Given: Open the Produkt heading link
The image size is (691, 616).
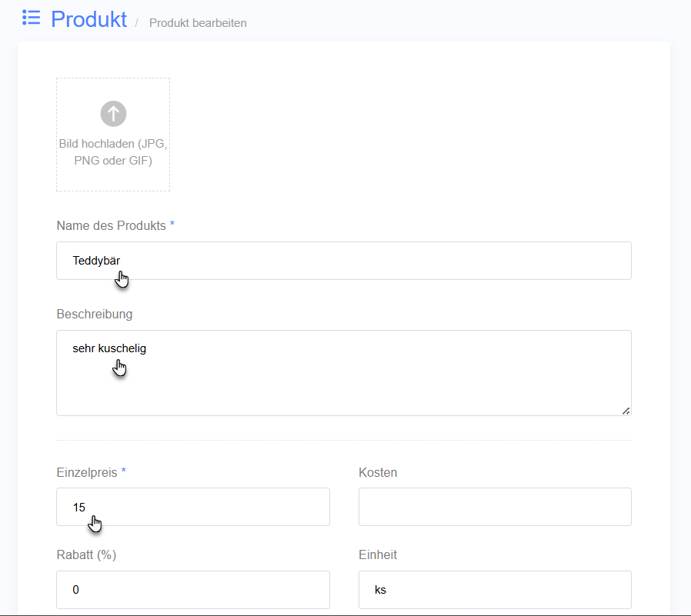Looking at the screenshot, I should click(x=89, y=19).
